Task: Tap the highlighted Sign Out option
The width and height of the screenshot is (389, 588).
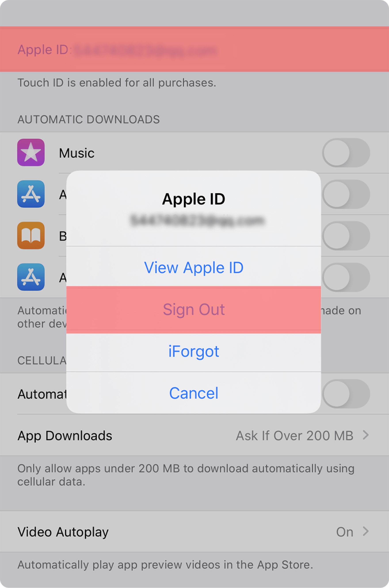Action: (194, 310)
